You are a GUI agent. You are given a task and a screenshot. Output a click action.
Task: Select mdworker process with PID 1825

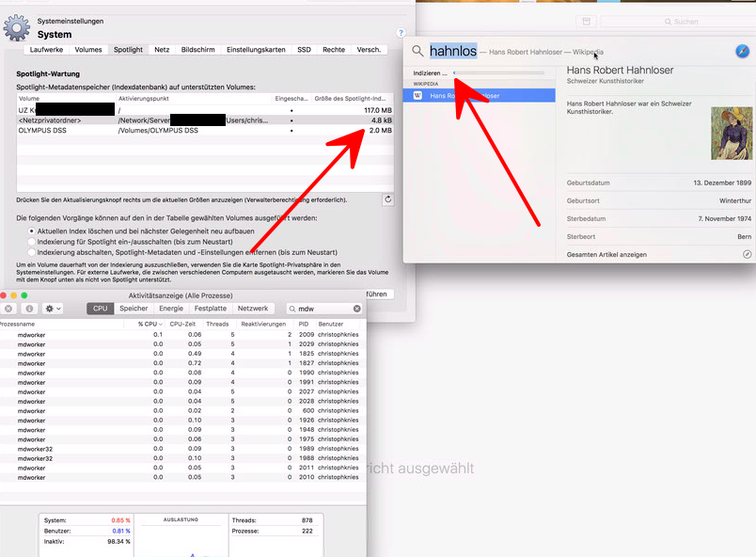point(182,354)
